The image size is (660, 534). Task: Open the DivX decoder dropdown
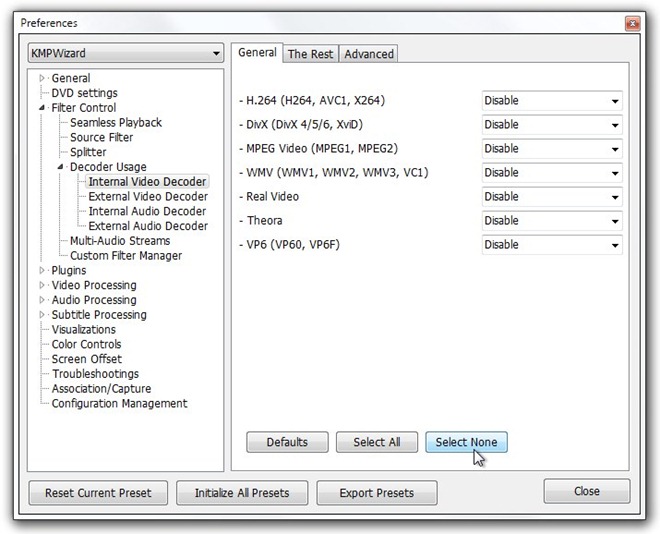pos(551,125)
